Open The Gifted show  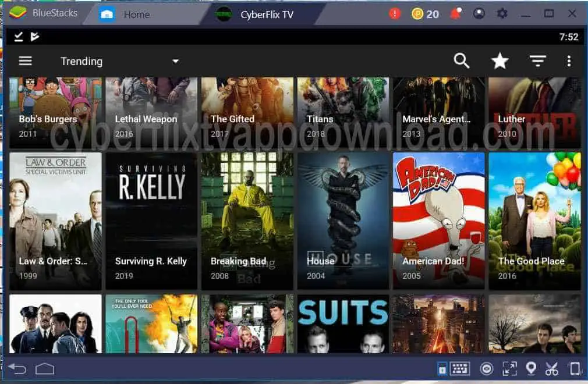(x=247, y=112)
